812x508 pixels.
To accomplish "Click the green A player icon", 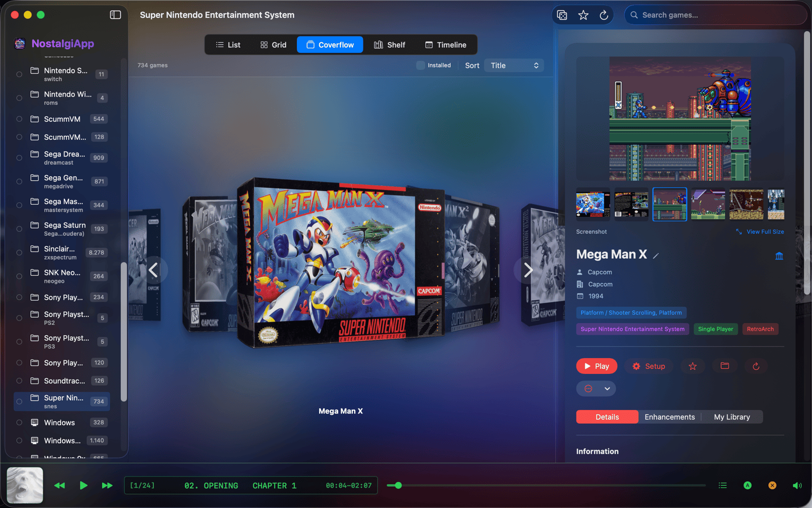I will point(748,486).
